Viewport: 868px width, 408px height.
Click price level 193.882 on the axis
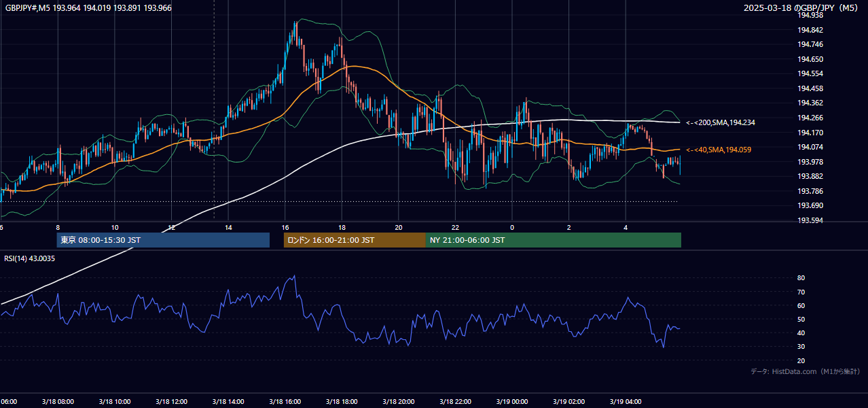[810, 176]
